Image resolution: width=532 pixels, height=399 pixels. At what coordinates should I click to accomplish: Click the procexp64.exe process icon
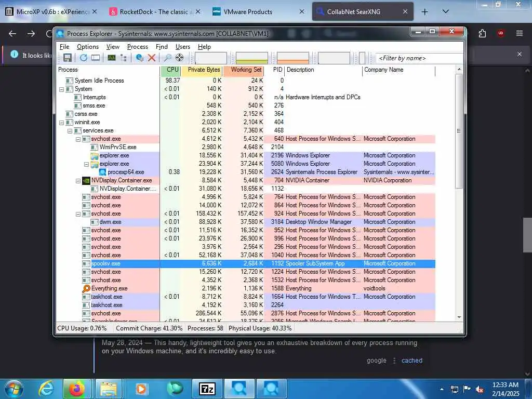click(x=102, y=172)
